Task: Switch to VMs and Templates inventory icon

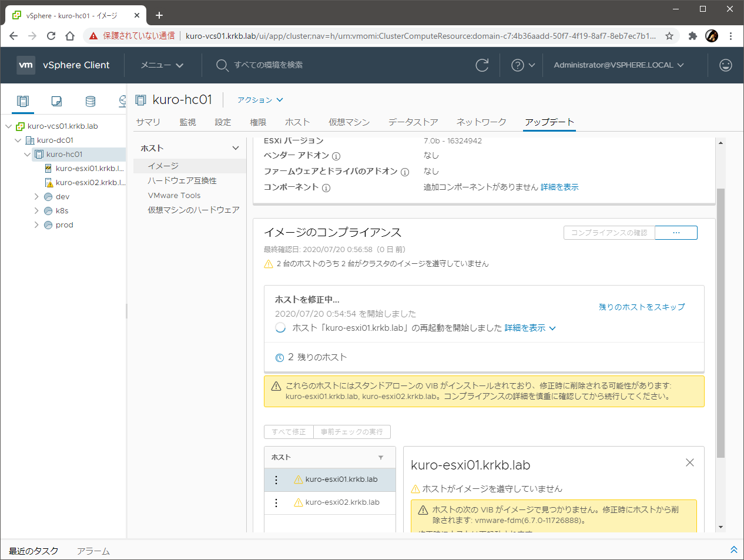Action: [56, 101]
